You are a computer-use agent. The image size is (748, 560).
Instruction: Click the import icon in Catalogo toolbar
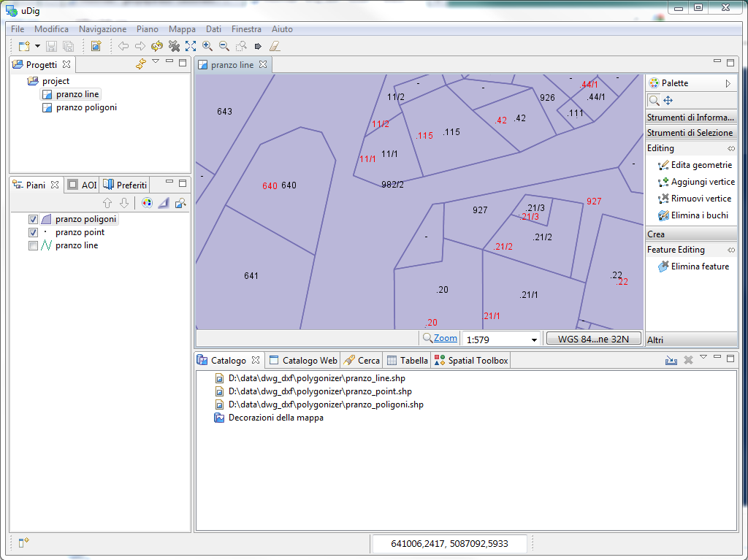(671, 360)
